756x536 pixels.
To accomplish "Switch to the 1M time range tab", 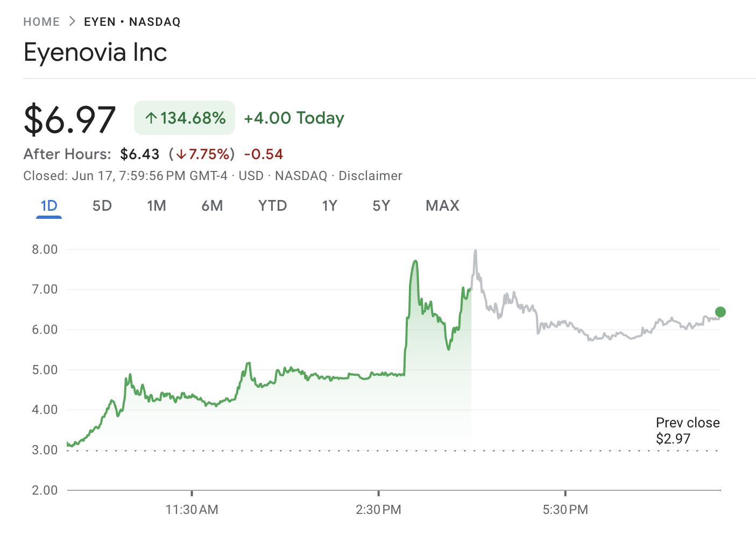I will [157, 205].
